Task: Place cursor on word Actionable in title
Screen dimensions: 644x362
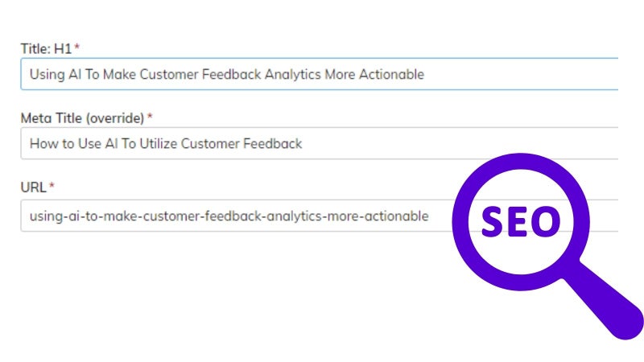Action: click(391, 74)
